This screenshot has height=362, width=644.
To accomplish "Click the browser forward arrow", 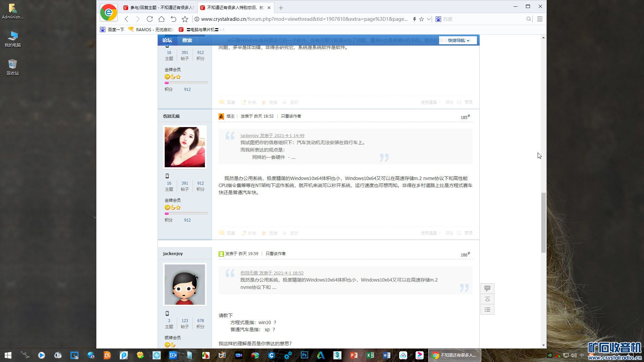I will 138,19.
